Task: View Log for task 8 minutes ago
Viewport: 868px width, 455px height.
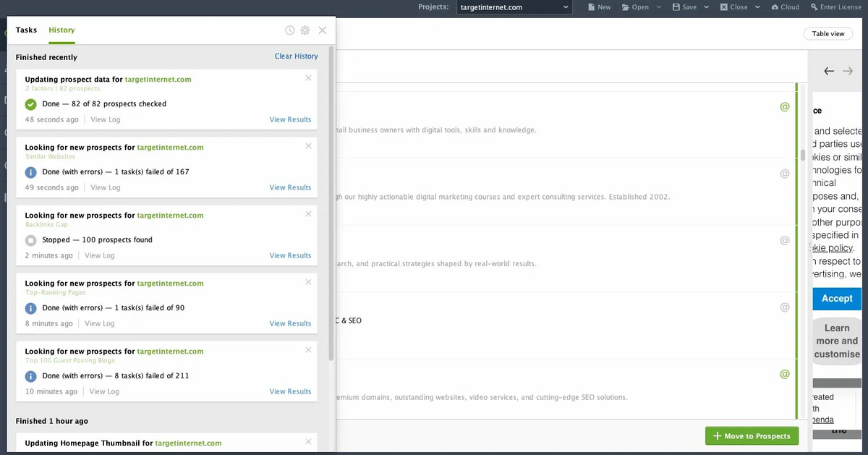Action: click(x=100, y=323)
